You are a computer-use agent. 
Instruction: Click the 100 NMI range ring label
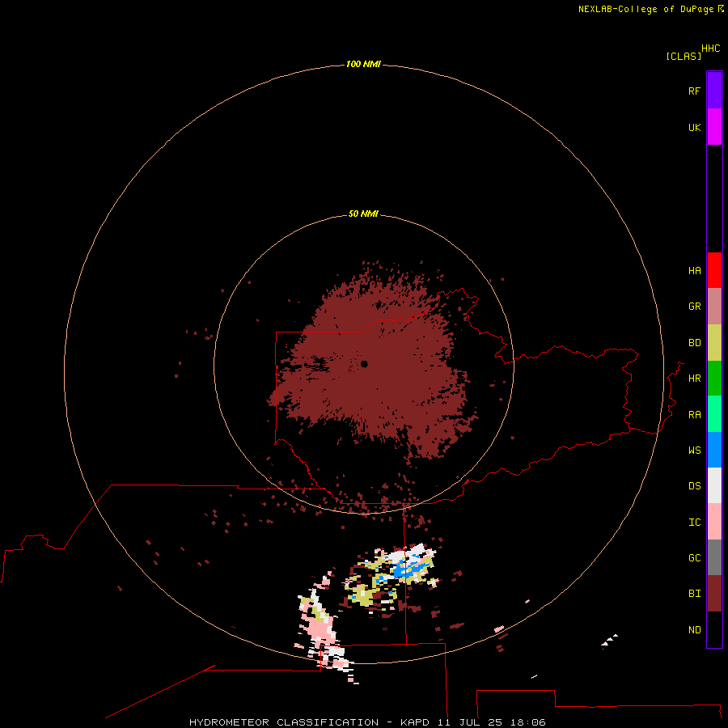coord(363,64)
